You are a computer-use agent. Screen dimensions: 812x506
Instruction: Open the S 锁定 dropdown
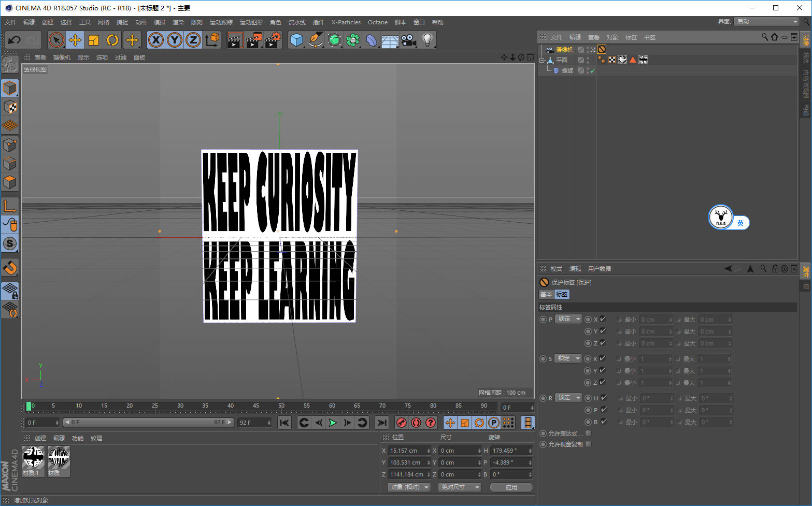pyautogui.click(x=568, y=358)
